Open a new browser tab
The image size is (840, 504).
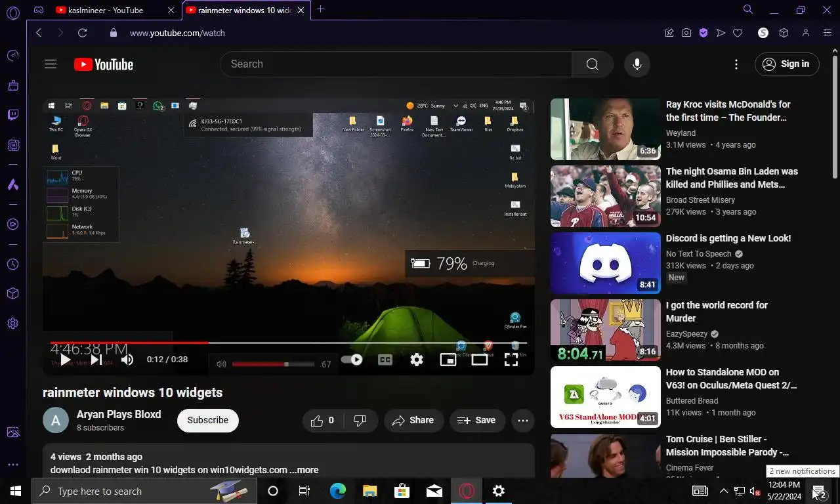click(x=320, y=10)
